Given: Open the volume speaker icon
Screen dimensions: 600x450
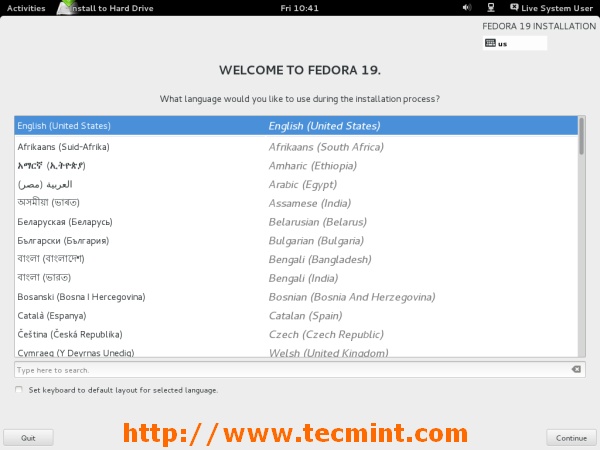Looking at the screenshot, I should point(467,8).
